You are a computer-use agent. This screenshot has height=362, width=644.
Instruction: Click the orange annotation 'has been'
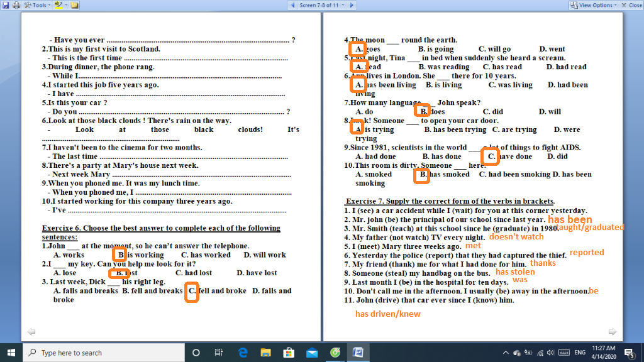click(570, 219)
